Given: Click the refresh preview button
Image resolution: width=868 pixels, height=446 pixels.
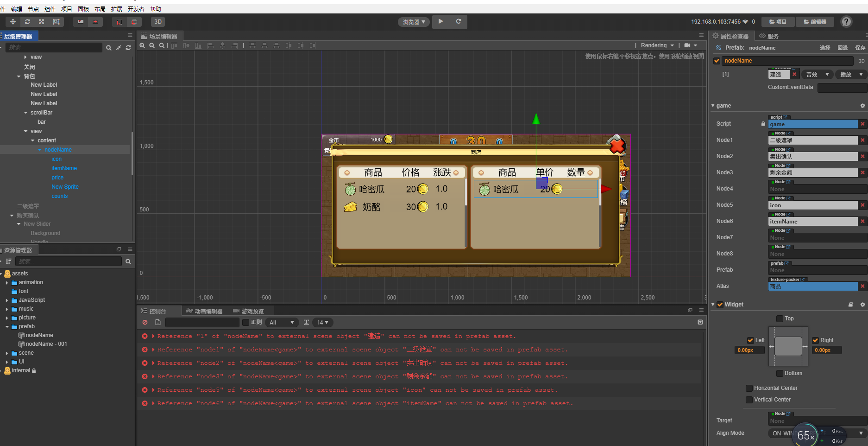Looking at the screenshot, I should (x=458, y=21).
